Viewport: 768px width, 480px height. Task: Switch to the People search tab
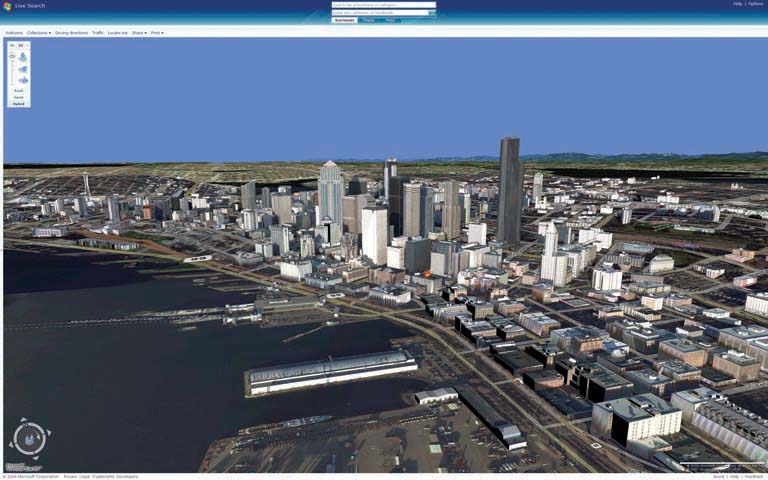pos(369,21)
